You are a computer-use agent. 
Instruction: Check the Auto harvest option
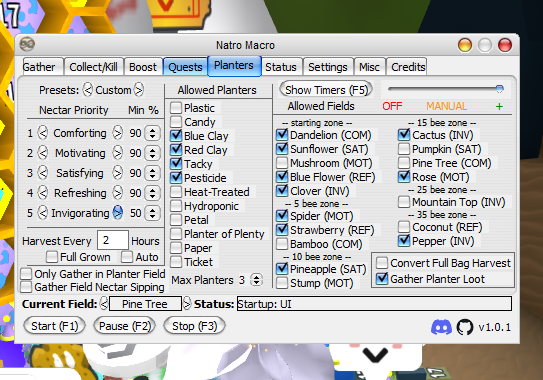[127, 257]
